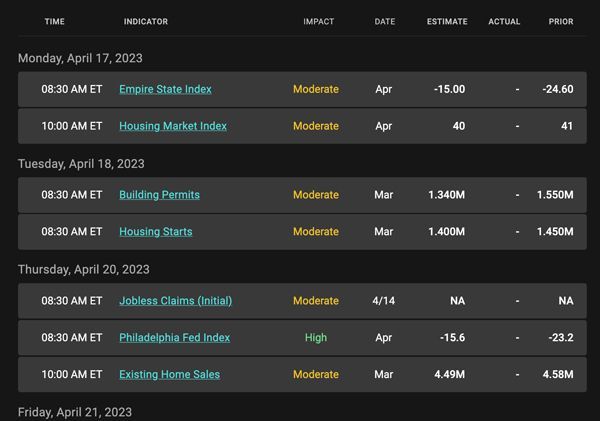Select the Thursday, April 20, 2023 heading
The width and height of the screenshot is (600, 421).
tap(84, 269)
